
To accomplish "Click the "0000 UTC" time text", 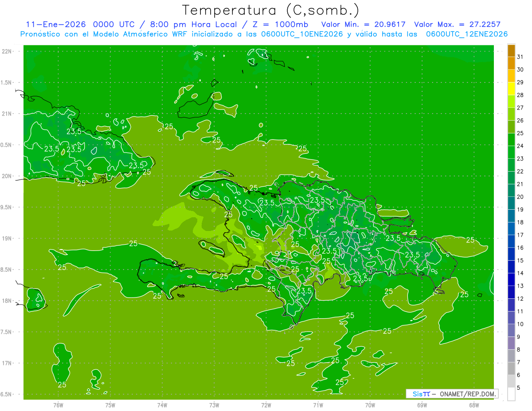I will pos(114,24).
